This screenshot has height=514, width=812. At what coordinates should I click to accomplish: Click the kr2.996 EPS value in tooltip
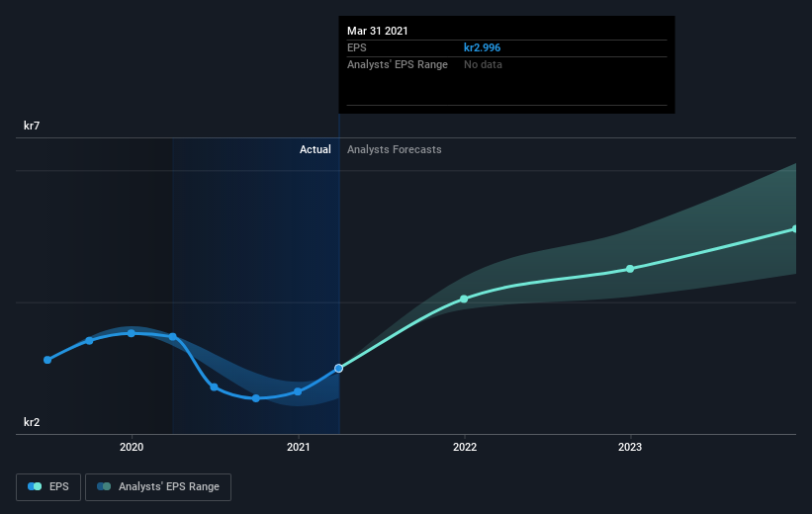coord(490,47)
